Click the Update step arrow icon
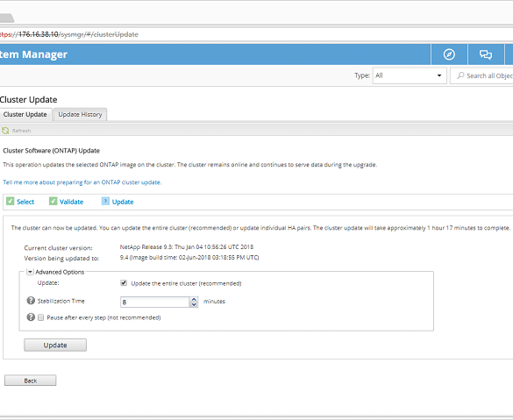513x420 pixels. pyautogui.click(x=105, y=201)
